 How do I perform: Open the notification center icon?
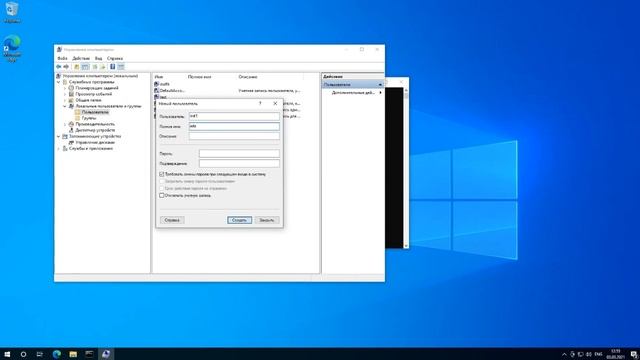tap(633, 354)
